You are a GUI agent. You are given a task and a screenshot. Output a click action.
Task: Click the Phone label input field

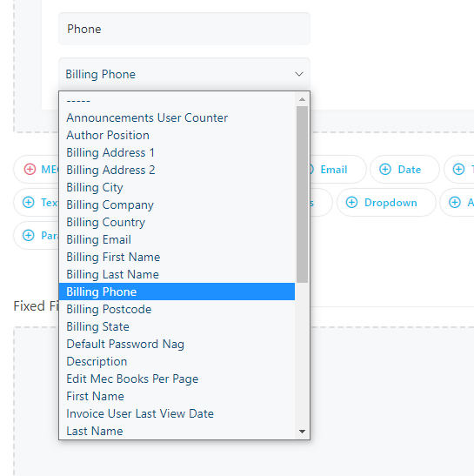tap(184, 29)
